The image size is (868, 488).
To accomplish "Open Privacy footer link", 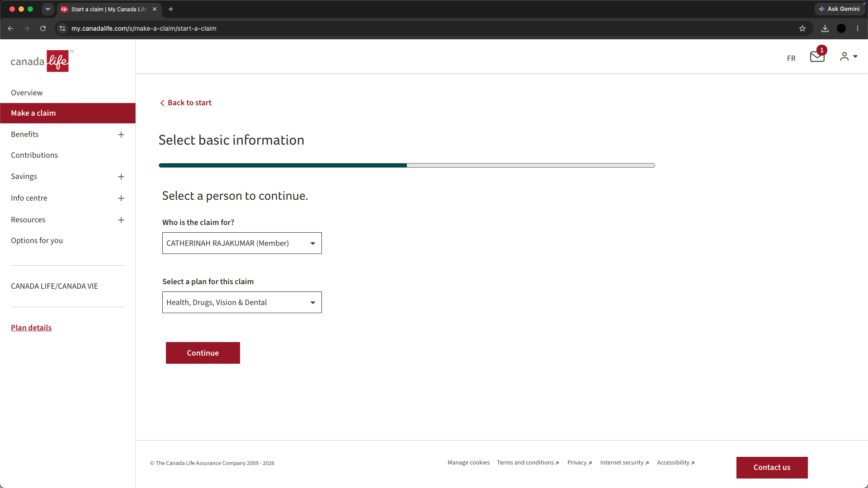I will (x=580, y=462).
